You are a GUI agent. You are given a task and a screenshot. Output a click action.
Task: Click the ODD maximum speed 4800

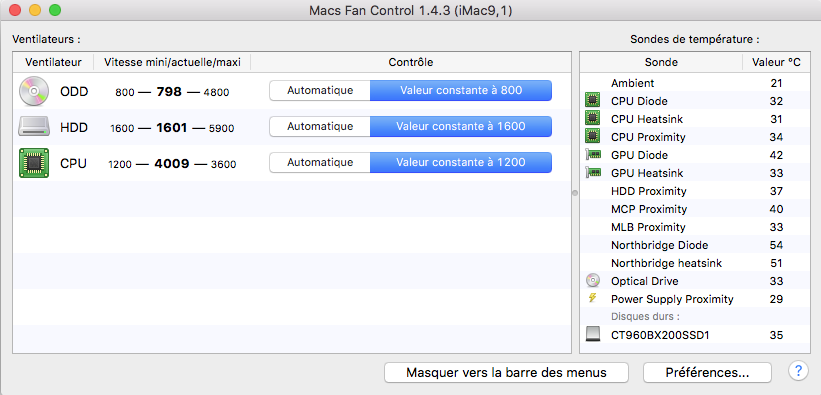[x=216, y=92]
